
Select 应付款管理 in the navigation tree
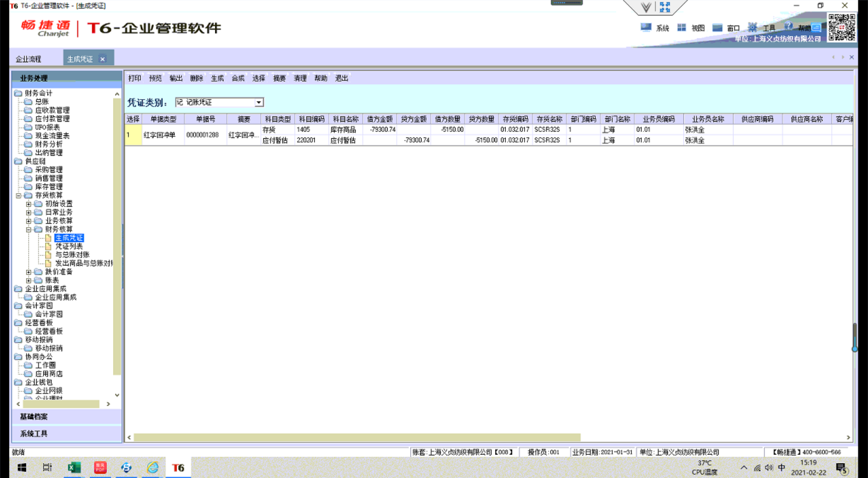(53, 119)
